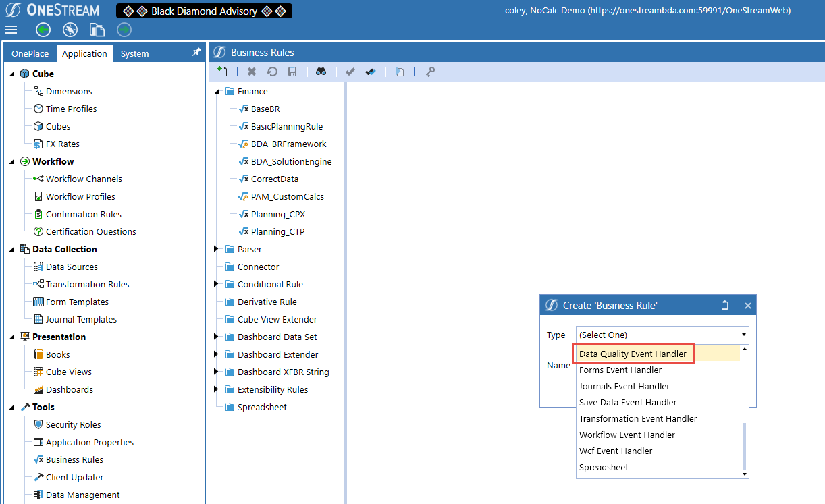
Task: Click the Type list scroll-up arrow
Action: point(745,349)
